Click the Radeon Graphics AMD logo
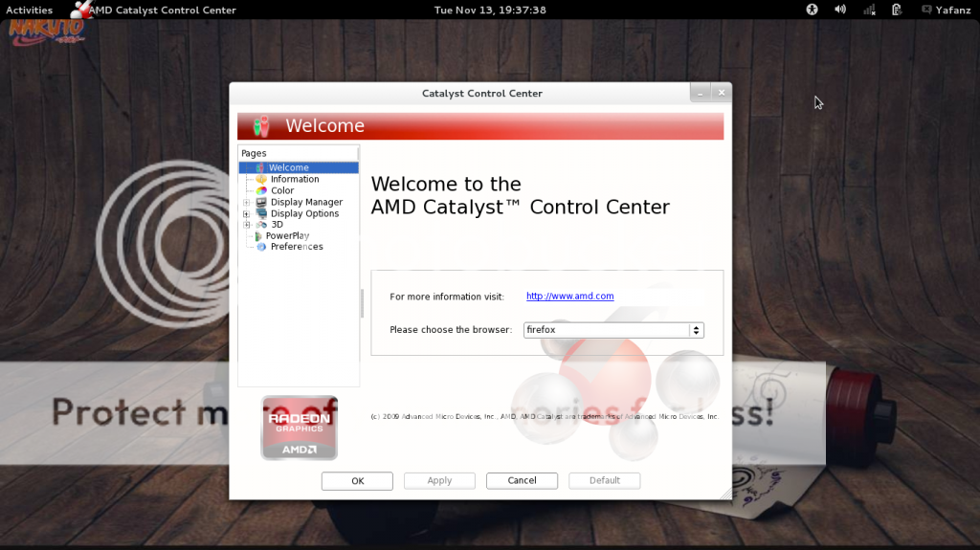The width and height of the screenshot is (980, 550). coord(300,428)
